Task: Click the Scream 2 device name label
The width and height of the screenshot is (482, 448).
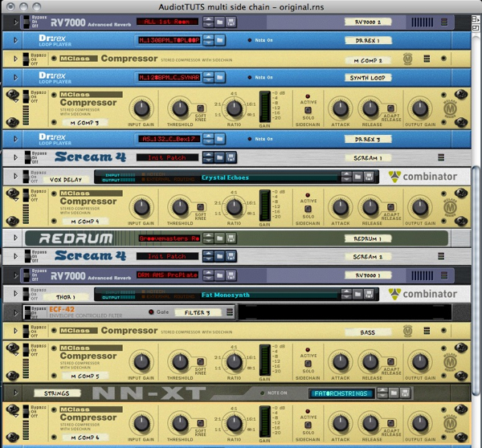Action: [369, 257]
